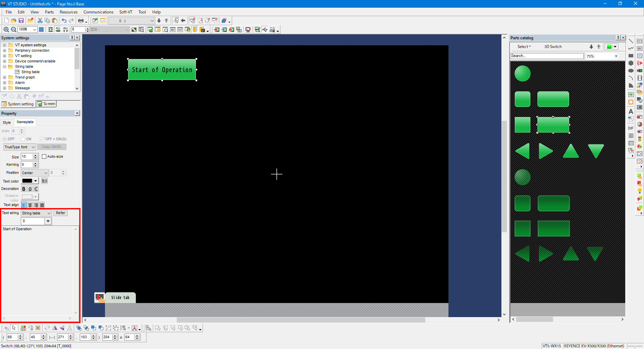Click the flip horizontal mirror icon
644x349 pixels.
[55, 328]
